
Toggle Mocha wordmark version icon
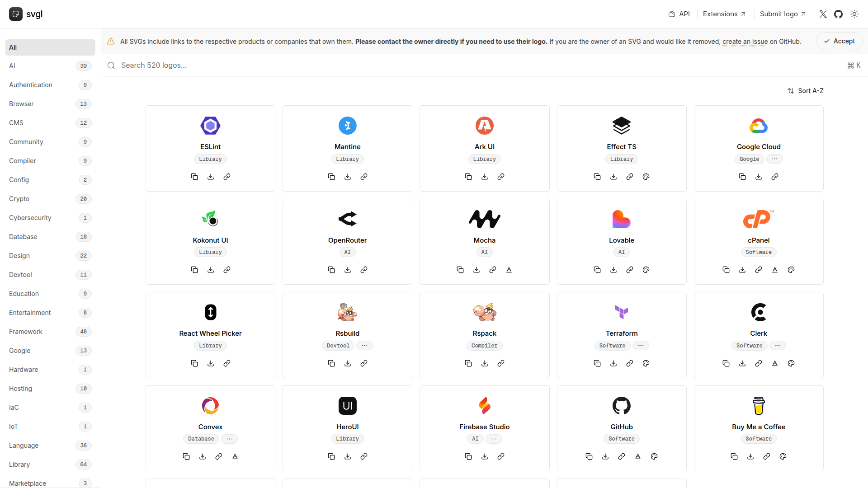[x=509, y=270]
